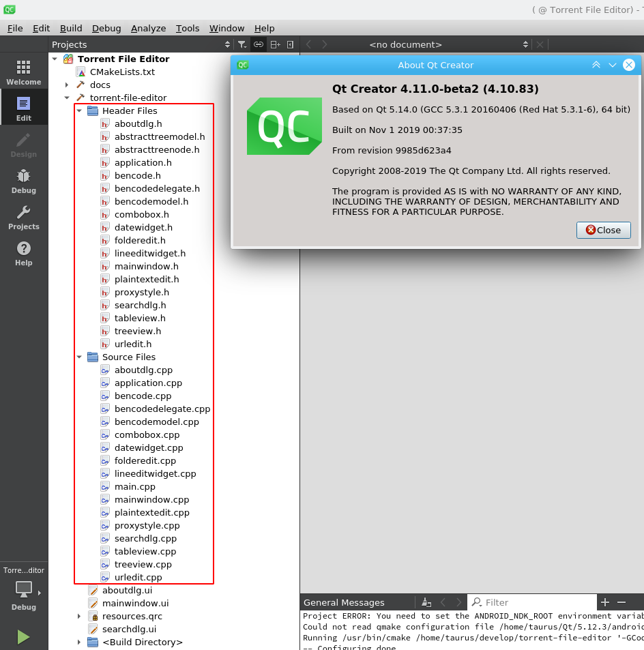Open Edit mode in sidebar
The height and width of the screenshot is (650, 644).
coord(24,108)
